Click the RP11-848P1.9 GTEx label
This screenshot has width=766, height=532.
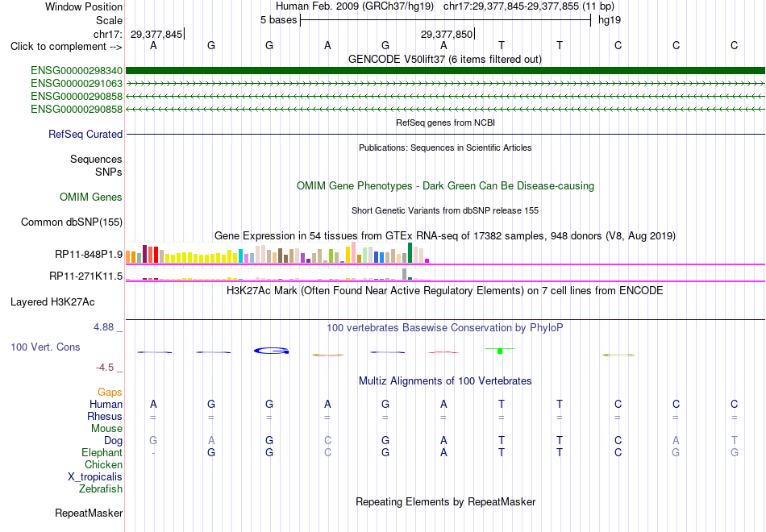point(89,255)
